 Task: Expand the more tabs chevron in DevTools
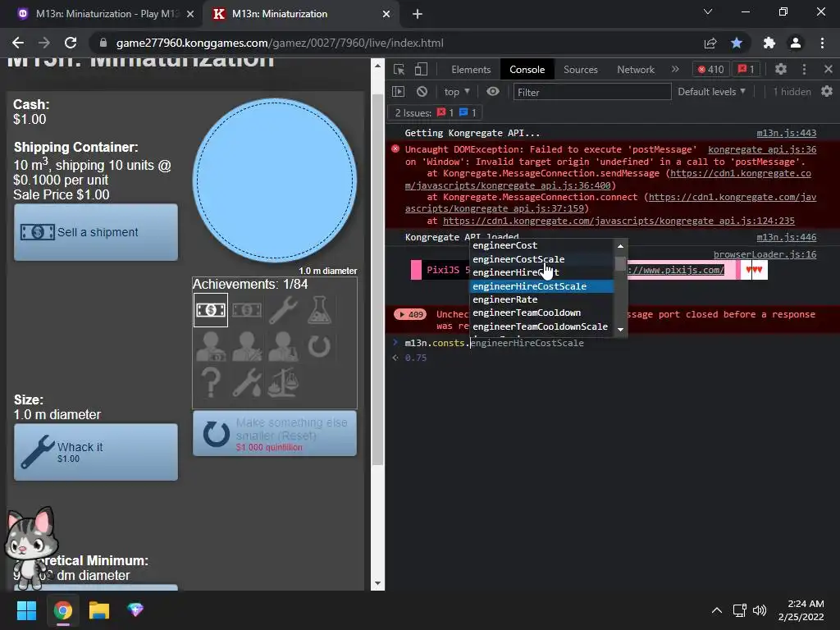pyautogui.click(x=675, y=69)
